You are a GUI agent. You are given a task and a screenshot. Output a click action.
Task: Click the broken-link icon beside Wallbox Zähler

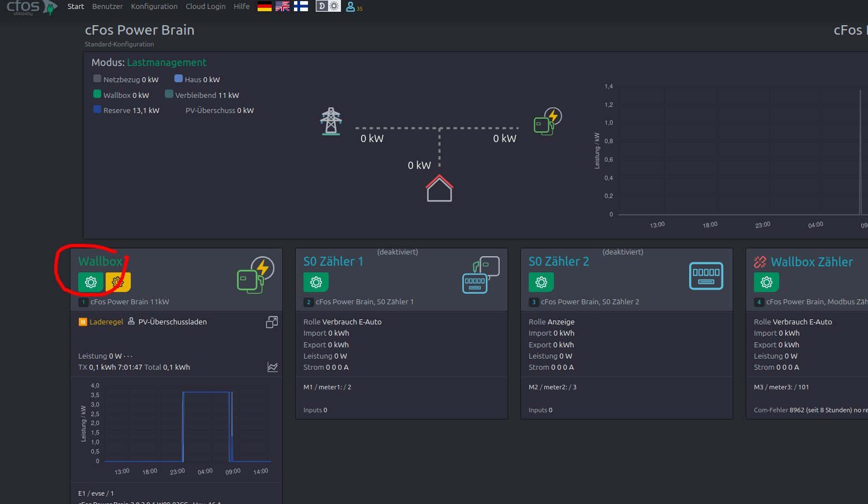pyautogui.click(x=760, y=262)
